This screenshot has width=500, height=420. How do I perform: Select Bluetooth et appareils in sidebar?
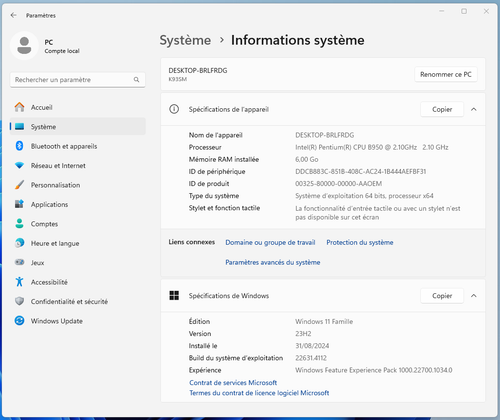tap(78, 146)
